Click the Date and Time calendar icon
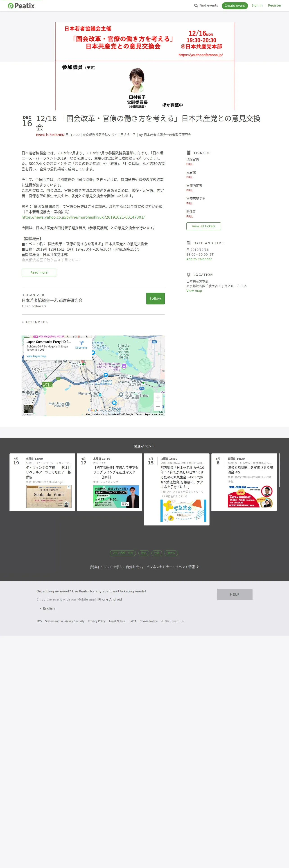This screenshot has height=868, width=289. coord(189,243)
